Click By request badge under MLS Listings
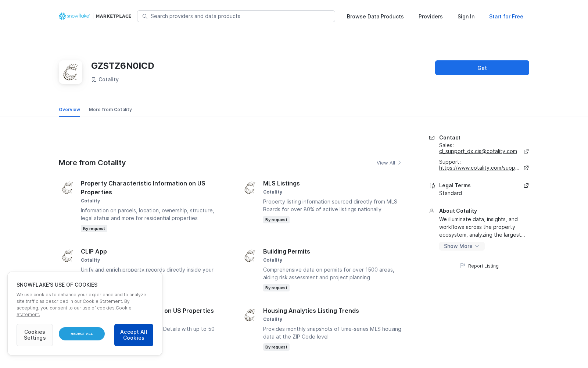Screen dimensions: 588x368 pyautogui.click(x=276, y=220)
